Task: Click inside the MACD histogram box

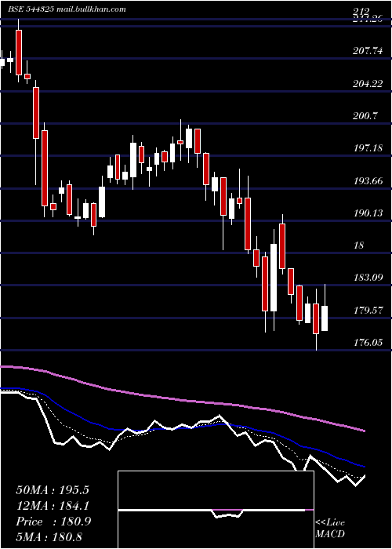Action: tap(216, 510)
